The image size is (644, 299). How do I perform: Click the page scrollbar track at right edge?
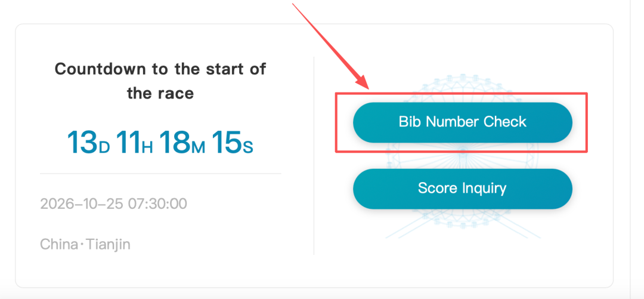click(x=637, y=149)
